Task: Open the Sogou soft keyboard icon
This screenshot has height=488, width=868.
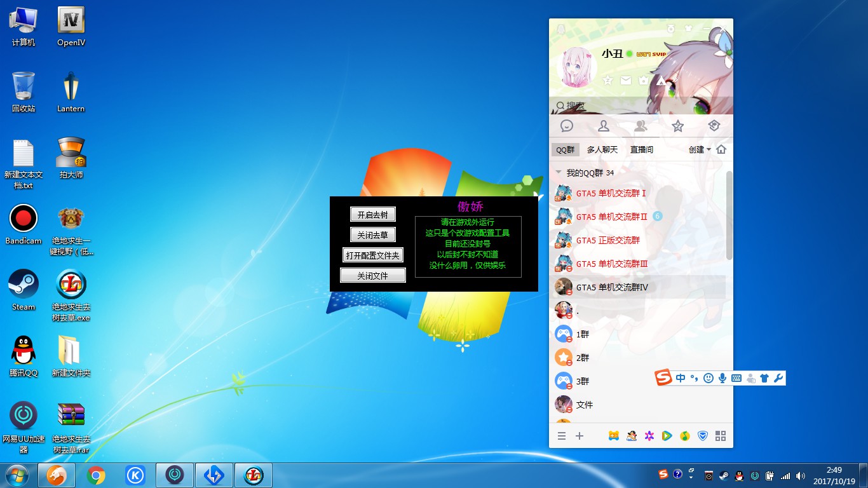Action: (x=736, y=378)
